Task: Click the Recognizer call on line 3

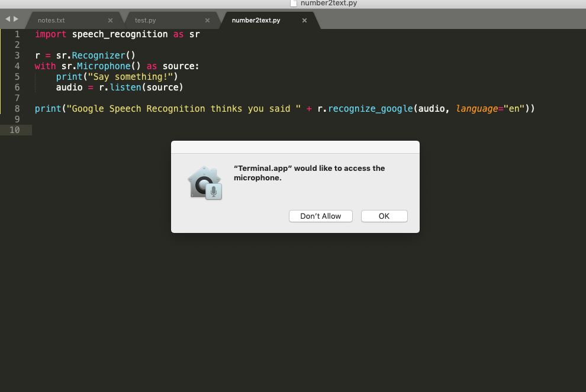Action: (98, 56)
